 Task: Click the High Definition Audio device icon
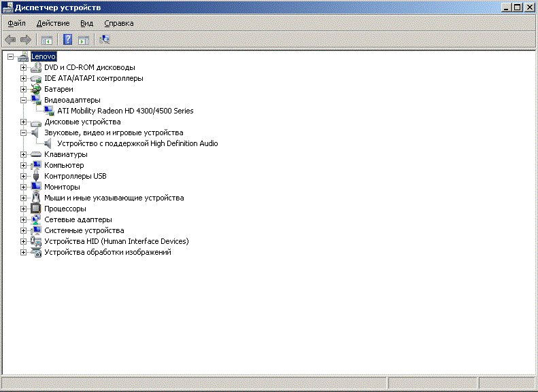tap(48, 143)
